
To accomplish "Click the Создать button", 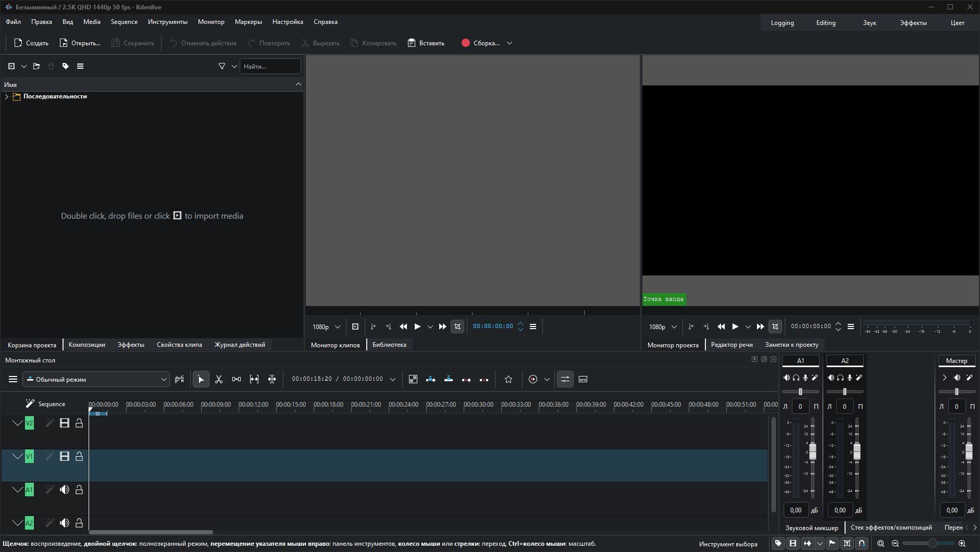I will (31, 43).
